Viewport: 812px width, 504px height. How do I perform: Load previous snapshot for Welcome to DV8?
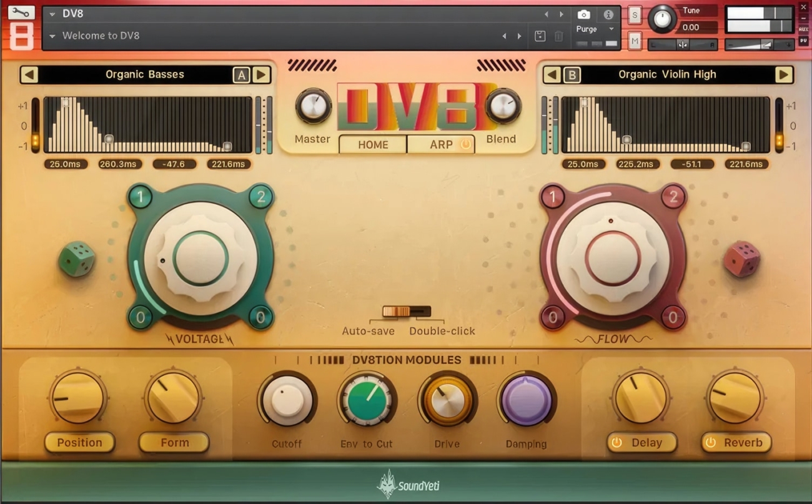pyautogui.click(x=504, y=36)
